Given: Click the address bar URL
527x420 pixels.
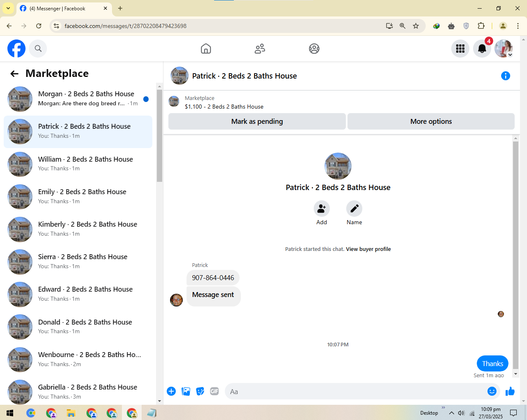Looking at the screenshot, I should tap(126, 26).
